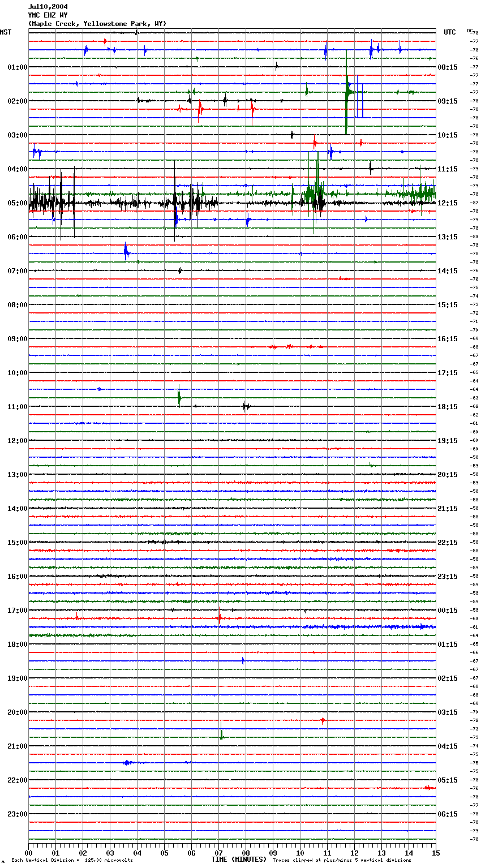Click the 15 minute tick label on bottom axis
The image size is (481, 868).
click(x=436, y=853)
